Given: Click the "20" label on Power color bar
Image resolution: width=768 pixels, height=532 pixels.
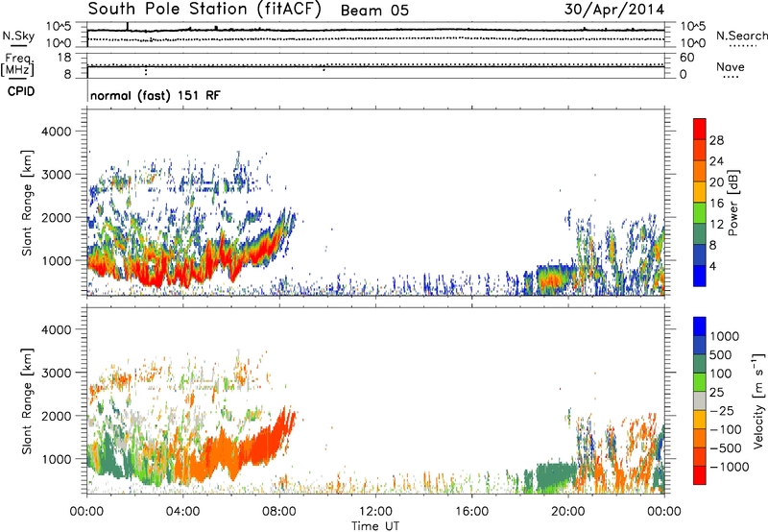Looking at the screenshot, I should pos(716,182).
